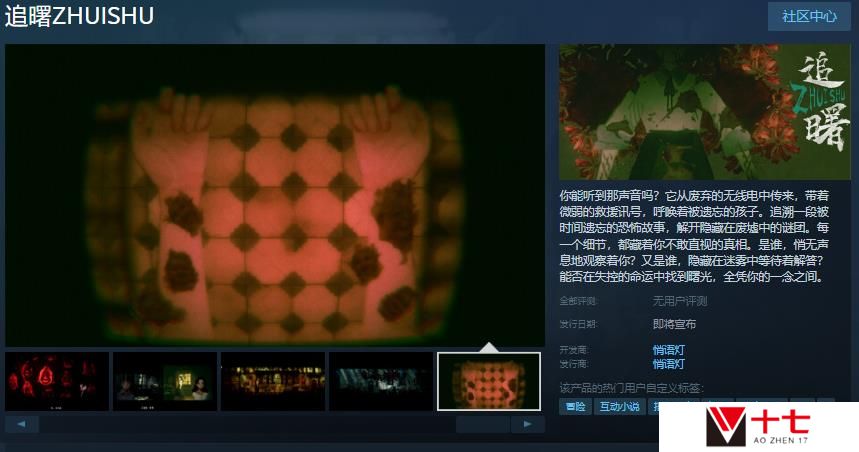The image size is (859, 452).
Task: Click the right arrow of thumbnail strip
Action: [x=528, y=424]
